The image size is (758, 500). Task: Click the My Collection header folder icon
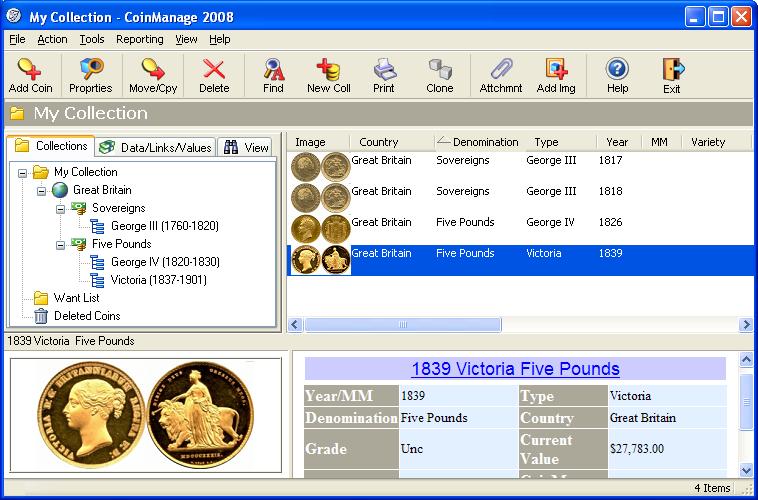17,113
